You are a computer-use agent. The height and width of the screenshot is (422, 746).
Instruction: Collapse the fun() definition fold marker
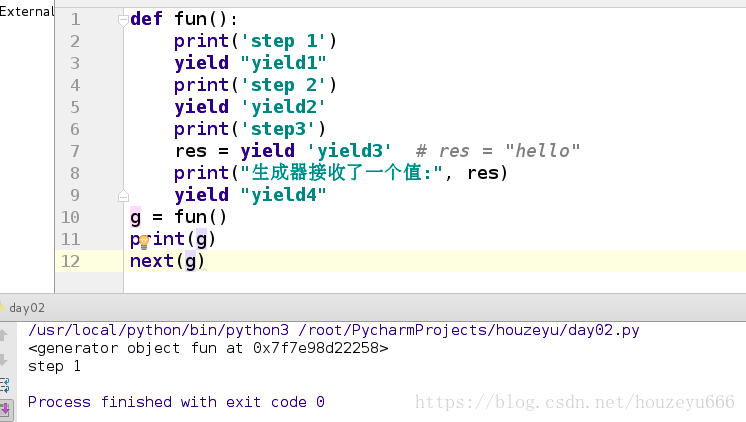123,20
